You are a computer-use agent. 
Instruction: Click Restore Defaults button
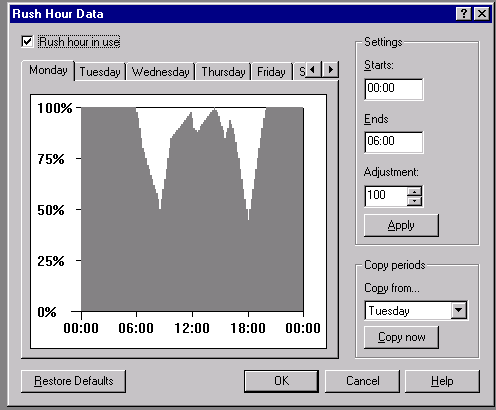(x=73, y=381)
